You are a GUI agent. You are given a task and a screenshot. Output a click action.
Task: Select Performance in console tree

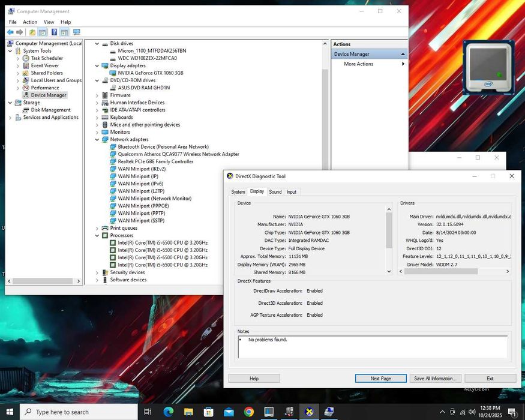pos(45,88)
